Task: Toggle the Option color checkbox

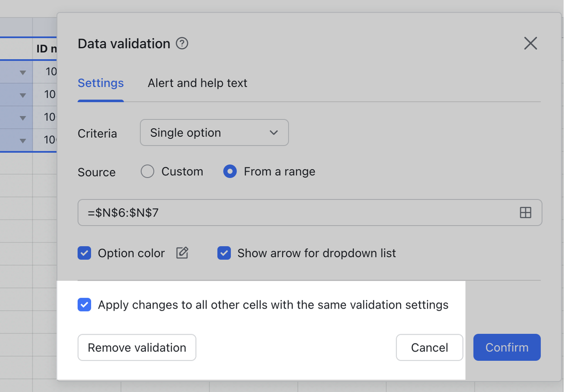Action: click(84, 253)
